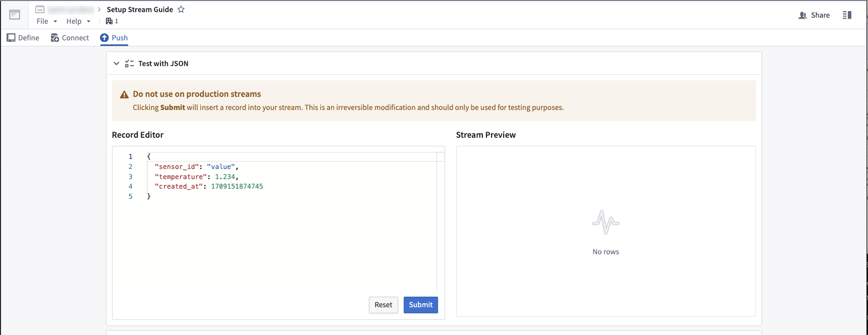
Task: Click the Push upload arrow icon
Action: [104, 38]
